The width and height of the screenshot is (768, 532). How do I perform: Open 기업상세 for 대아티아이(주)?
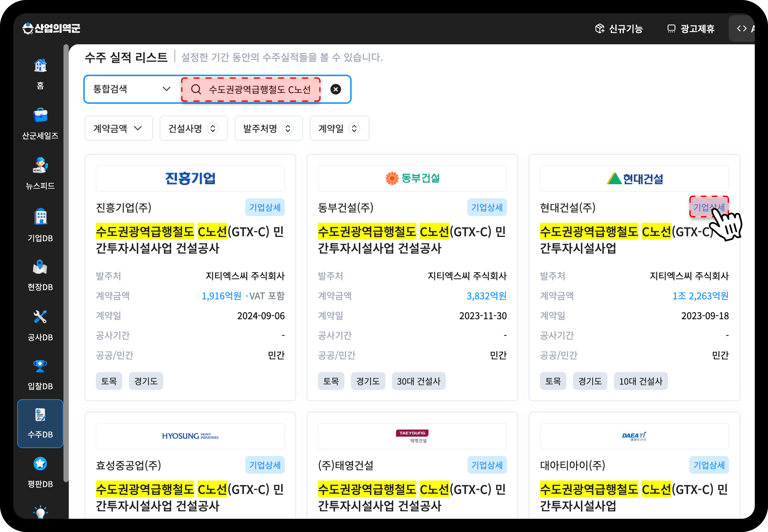point(709,465)
